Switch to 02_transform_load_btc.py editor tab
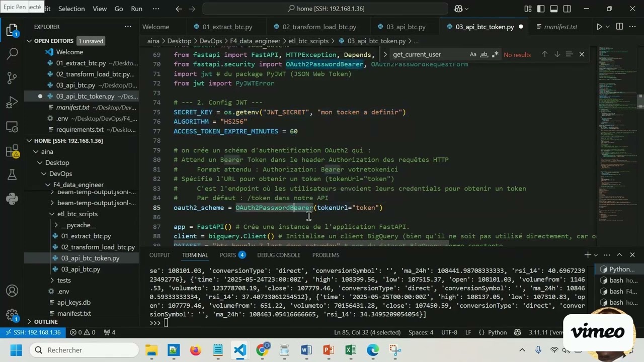 point(318,27)
